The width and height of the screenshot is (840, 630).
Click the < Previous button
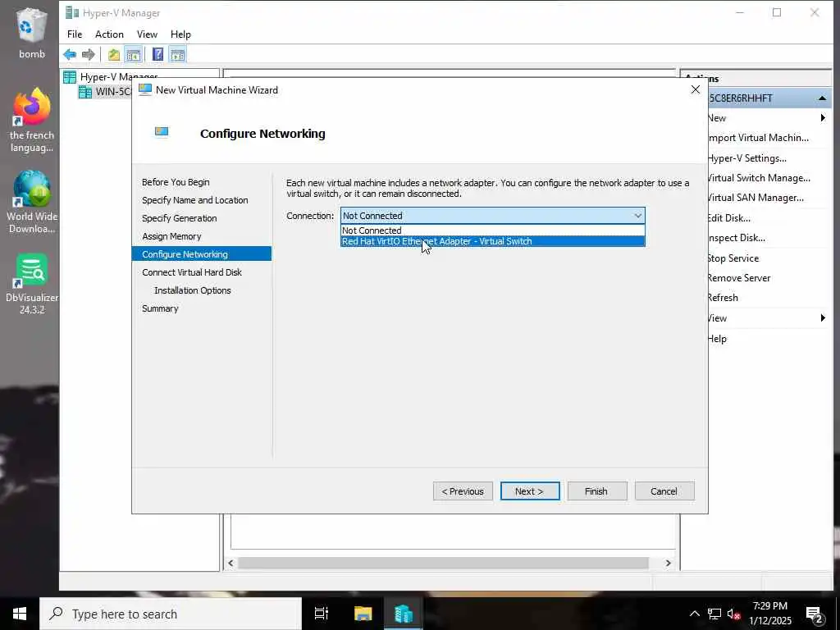pyautogui.click(x=463, y=491)
